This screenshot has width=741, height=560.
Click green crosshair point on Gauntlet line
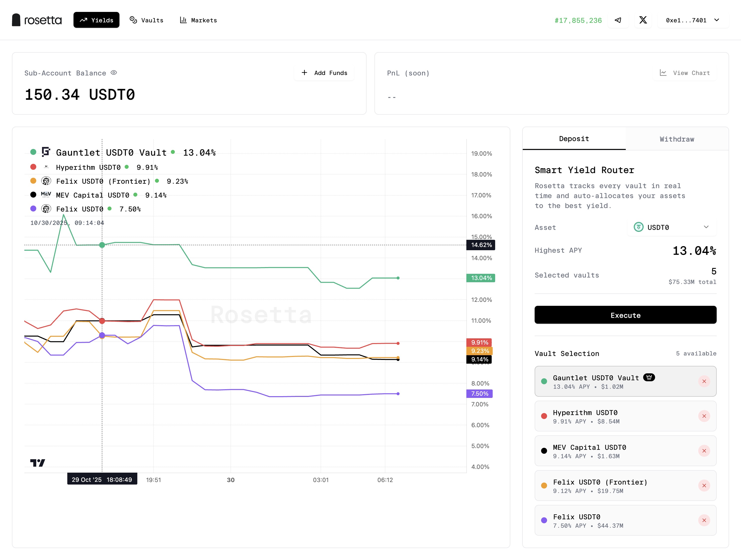tap(102, 245)
